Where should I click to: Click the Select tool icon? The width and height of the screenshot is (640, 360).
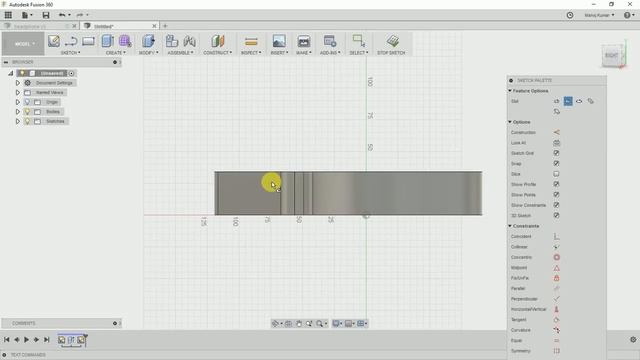tap(359, 41)
